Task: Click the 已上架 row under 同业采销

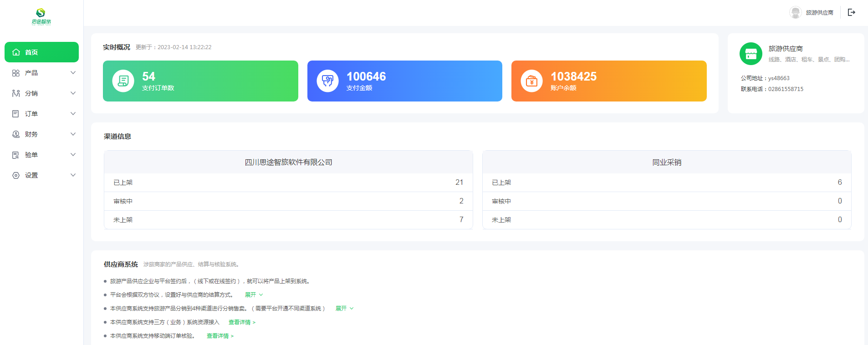Action: [666, 183]
